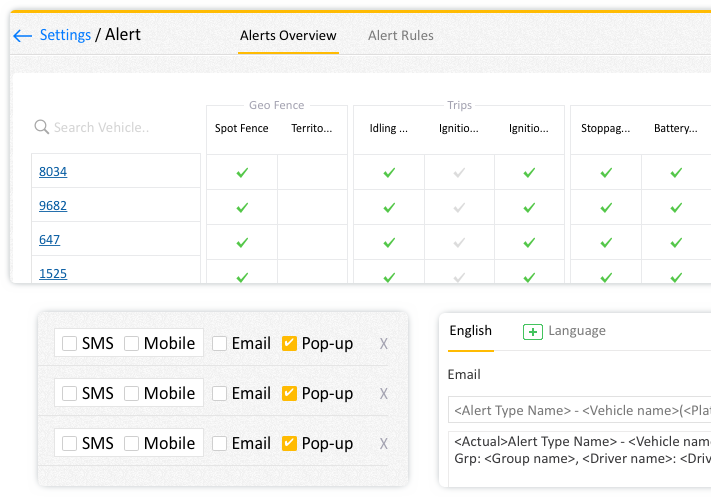711x497 pixels.
Task: Select the Alerts Overview tab
Action: pos(288,36)
